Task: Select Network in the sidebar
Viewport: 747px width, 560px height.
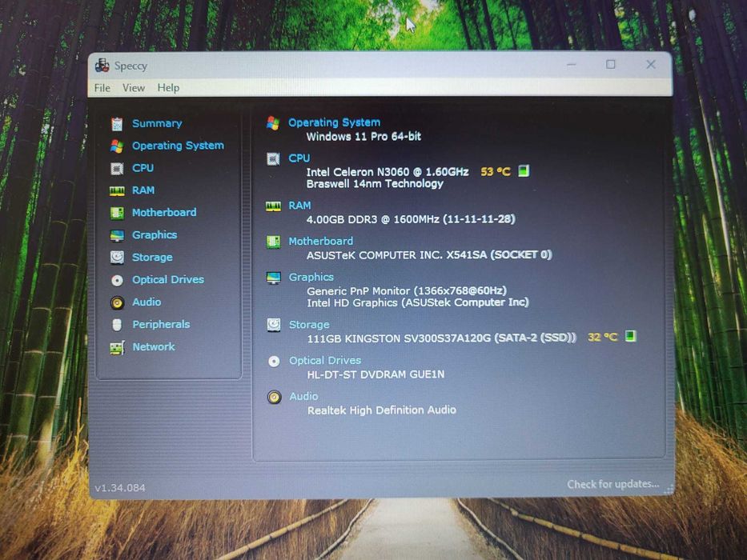Action: pyautogui.click(x=154, y=346)
